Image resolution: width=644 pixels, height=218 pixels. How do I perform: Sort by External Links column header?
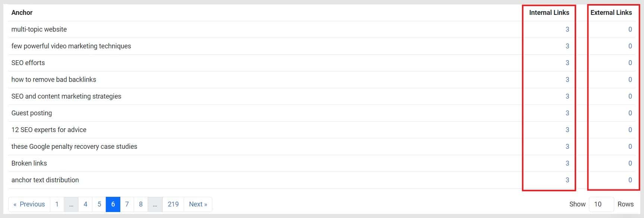(x=611, y=13)
